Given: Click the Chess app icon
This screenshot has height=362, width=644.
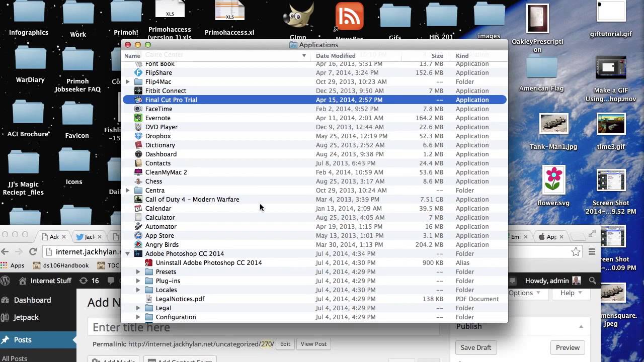Looking at the screenshot, I should (x=138, y=181).
